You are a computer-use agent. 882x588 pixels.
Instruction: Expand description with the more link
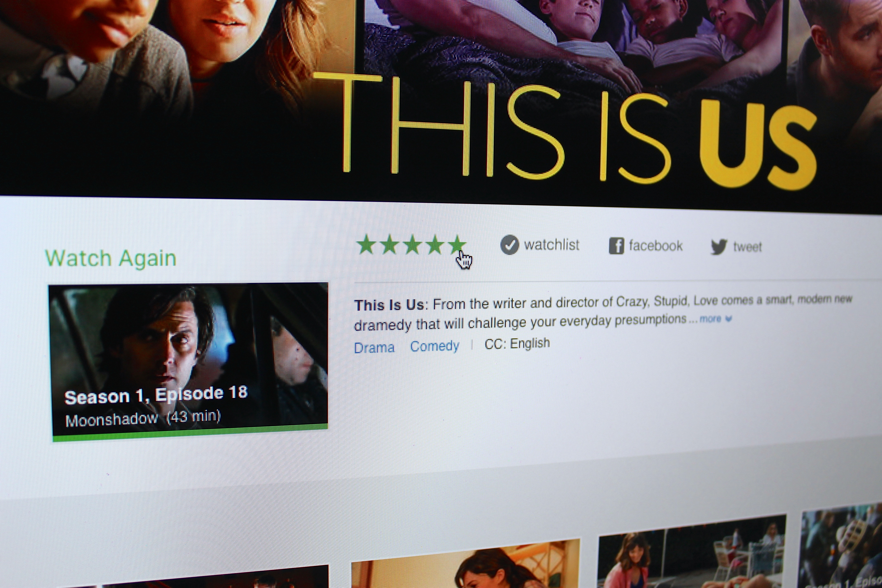click(x=710, y=319)
